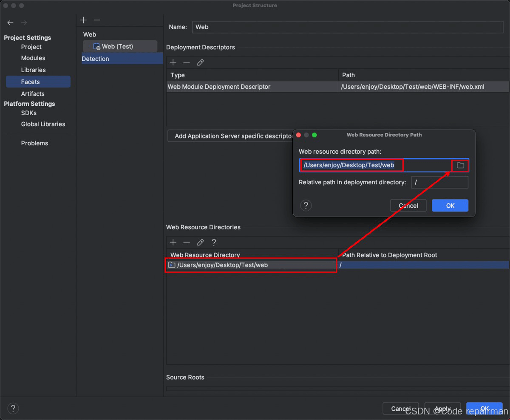
Task: Confirm the Web Resource Directory Path dialog
Action: click(x=450, y=206)
